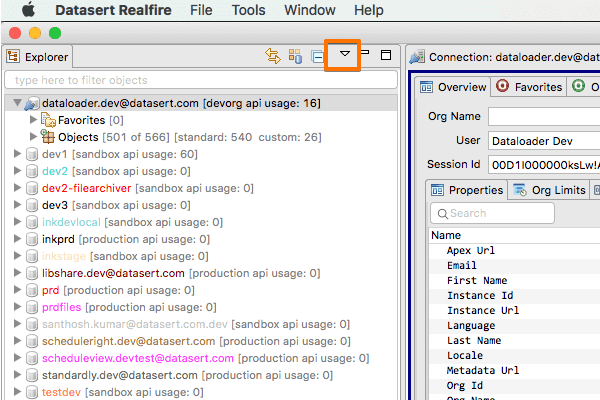
Task: Switch to the Favorites tab
Action: [x=529, y=87]
